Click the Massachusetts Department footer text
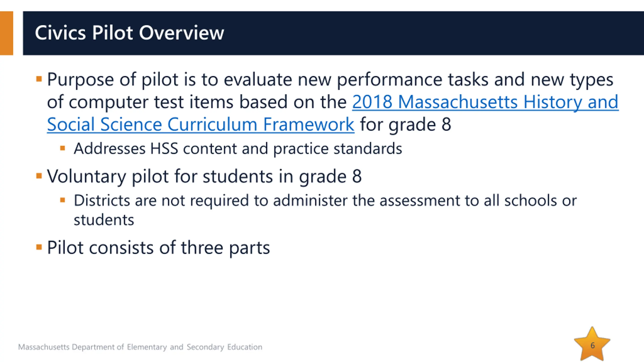 (x=140, y=347)
